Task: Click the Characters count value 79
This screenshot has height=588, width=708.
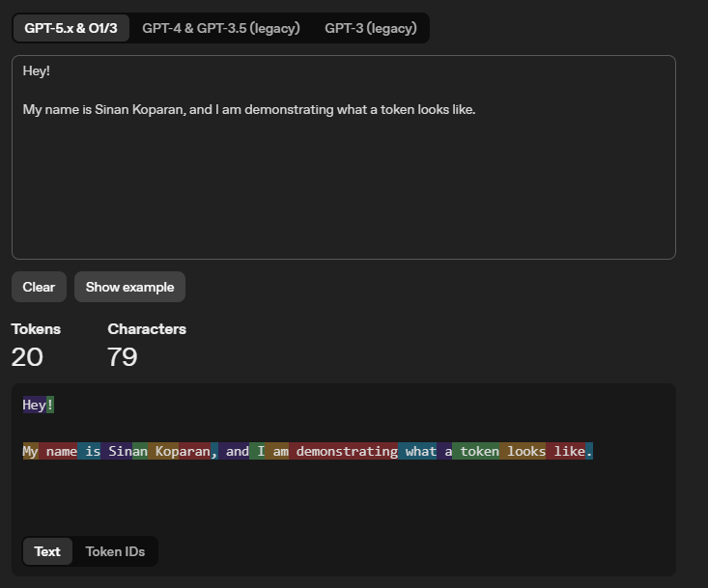Action: click(123, 357)
